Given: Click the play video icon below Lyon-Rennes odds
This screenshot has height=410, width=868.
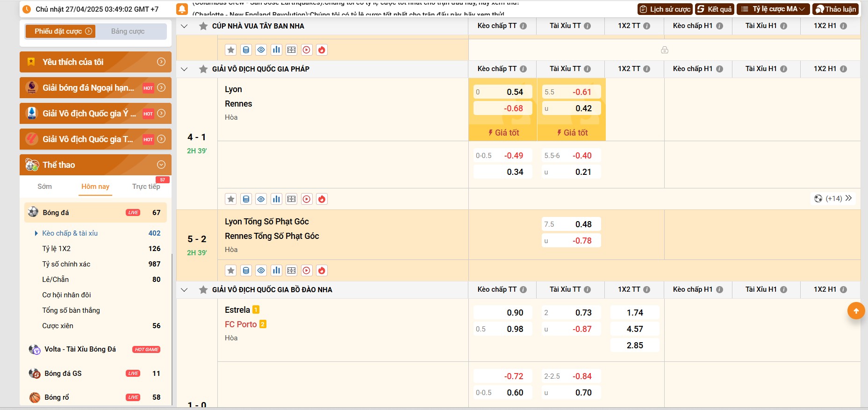Looking at the screenshot, I should tap(307, 199).
